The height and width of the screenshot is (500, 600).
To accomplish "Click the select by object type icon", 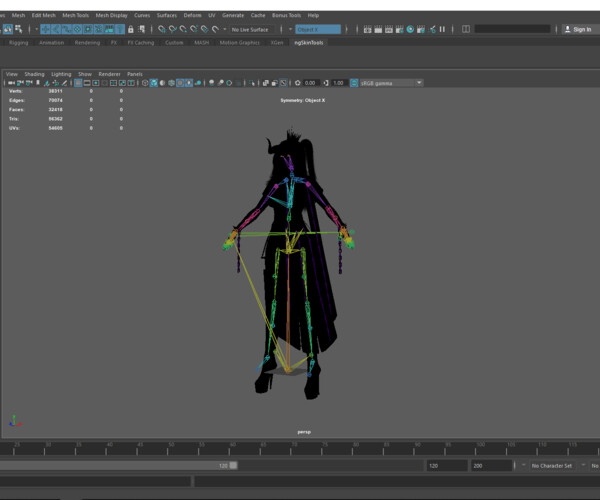I will point(8,29).
